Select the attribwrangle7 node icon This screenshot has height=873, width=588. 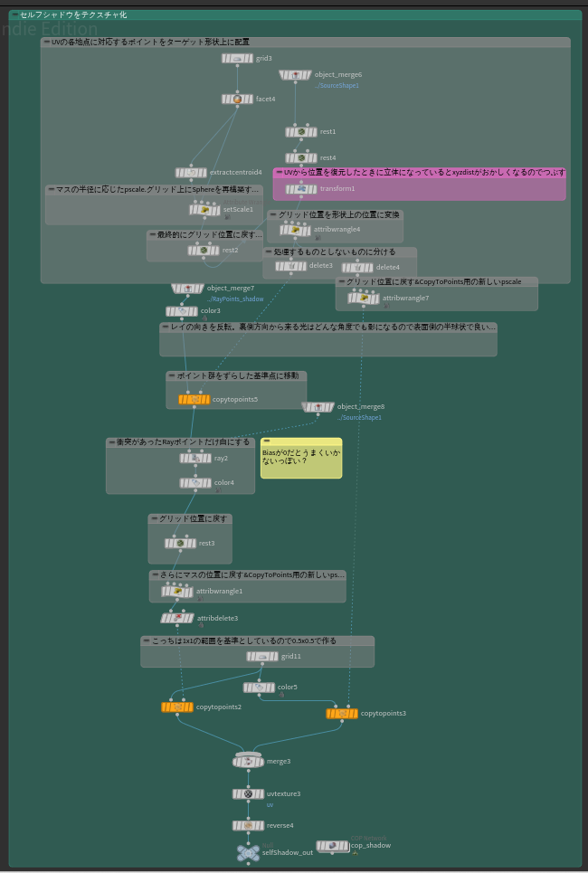pos(364,299)
